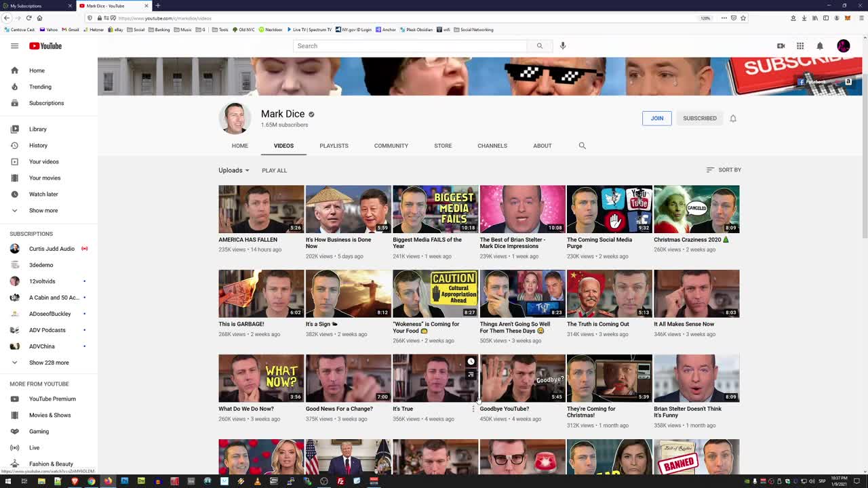Open YouTube notifications bell in header
The width and height of the screenshot is (868, 488).
tap(820, 46)
